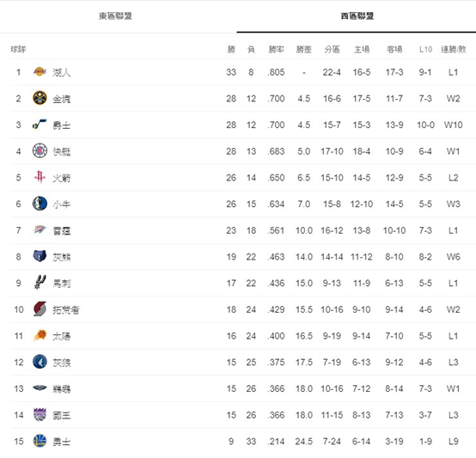
Task: Open the Golden State Warriors logo
Action: [40, 441]
